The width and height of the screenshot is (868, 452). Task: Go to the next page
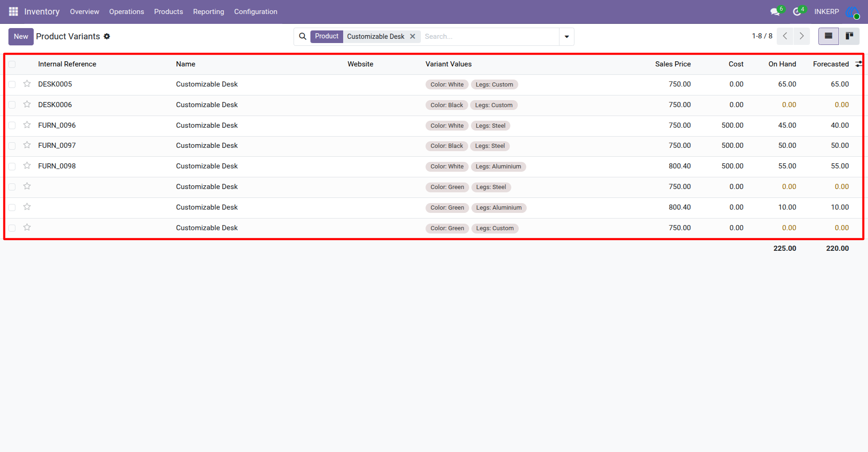(x=802, y=36)
